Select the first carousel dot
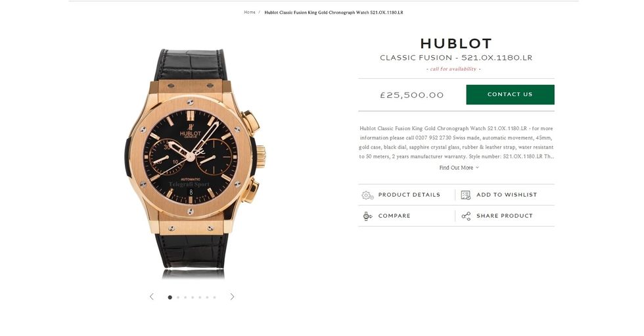This screenshot has width=644, height=336. click(x=170, y=297)
